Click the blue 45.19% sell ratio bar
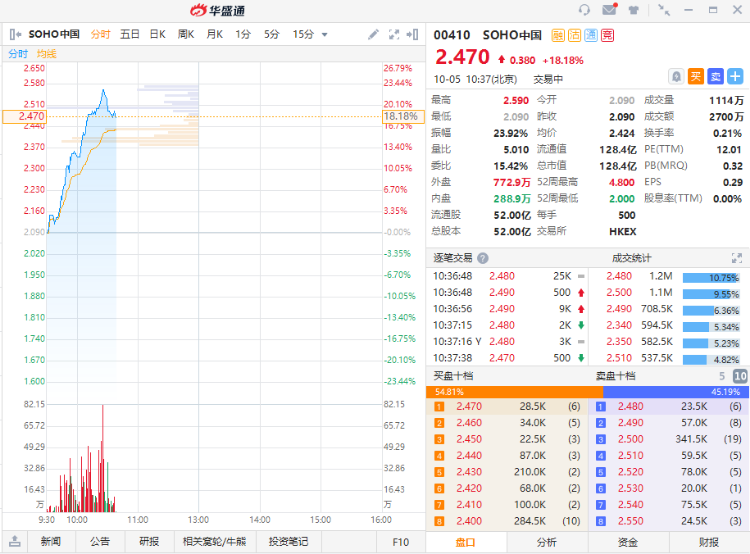The height and width of the screenshot is (554, 750). click(x=676, y=392)
